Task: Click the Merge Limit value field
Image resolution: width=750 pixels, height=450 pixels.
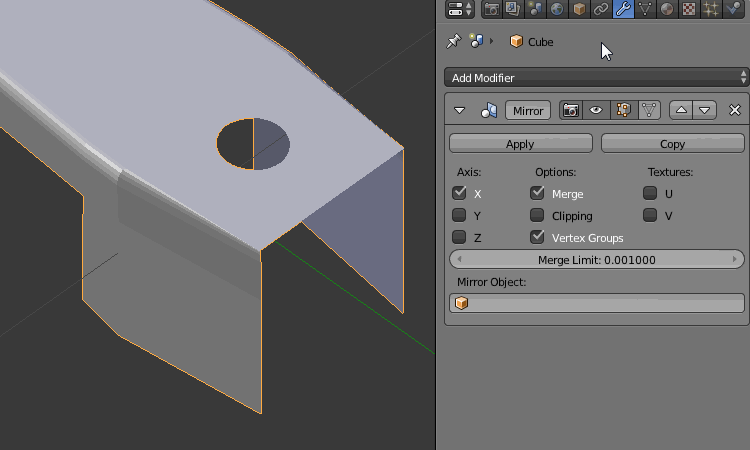Action: pos(597,259)
